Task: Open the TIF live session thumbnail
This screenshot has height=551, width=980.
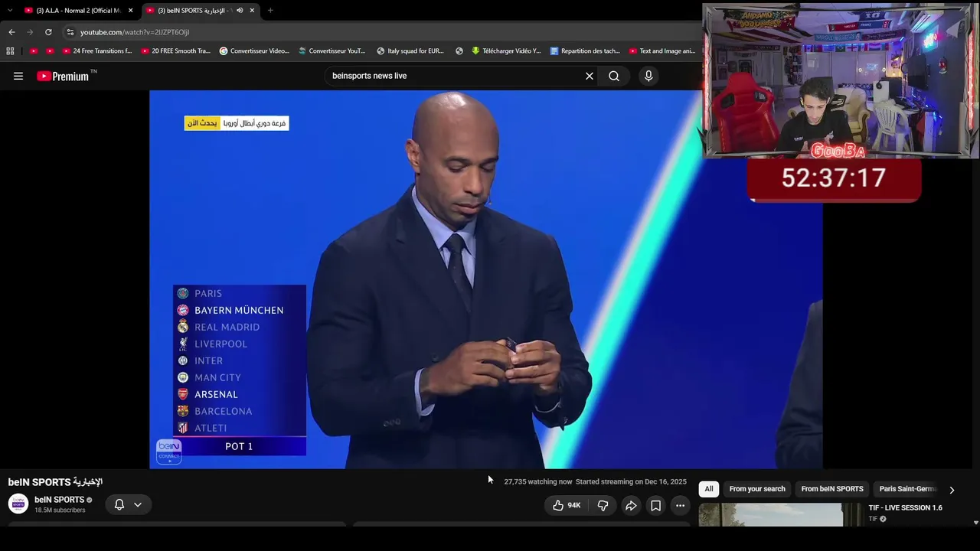Action: 771,514
